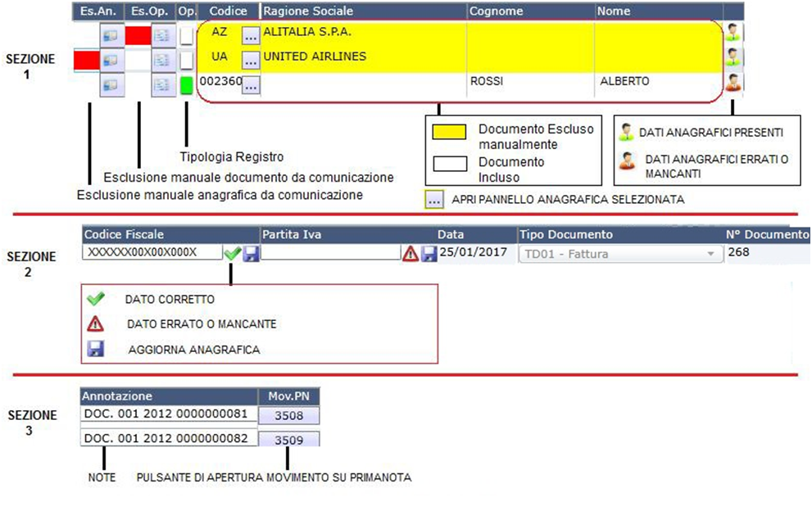Click the Tipo Documento column header
The height and width of the screenshot is (515, 812).
pos(621,234)
